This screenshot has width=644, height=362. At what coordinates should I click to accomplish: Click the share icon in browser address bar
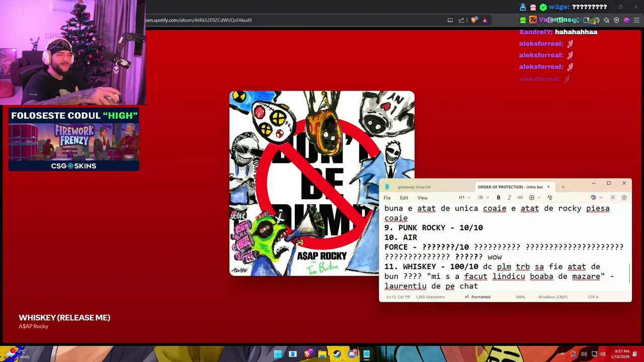click(461, 20)
